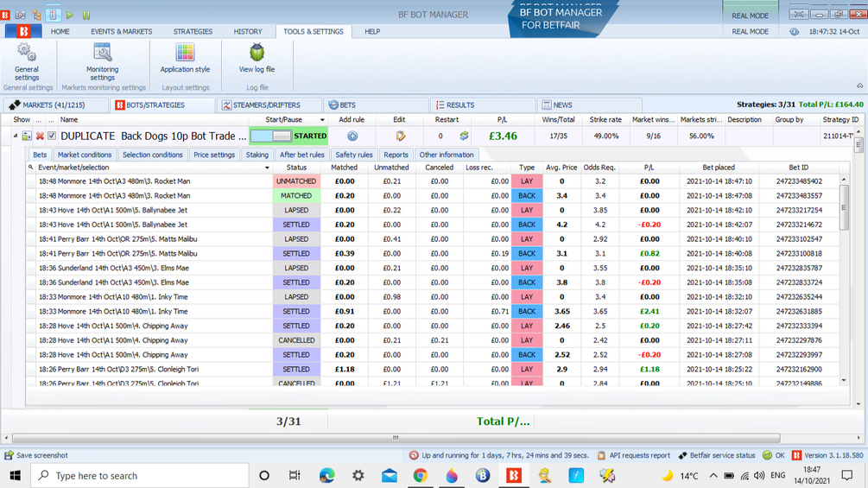
Task: Open the Selection conditions sub-tab
Action: pyautogui.click(x=152, y=155)
